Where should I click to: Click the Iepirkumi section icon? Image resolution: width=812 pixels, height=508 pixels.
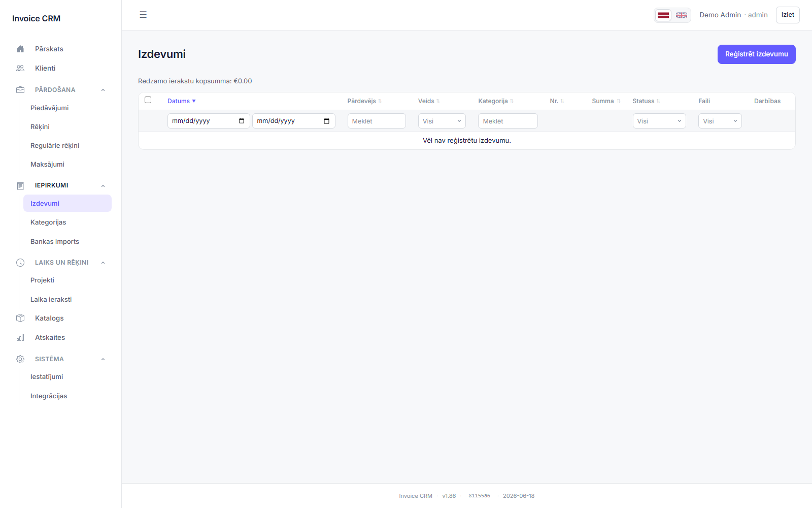click(x=20, y=185)
